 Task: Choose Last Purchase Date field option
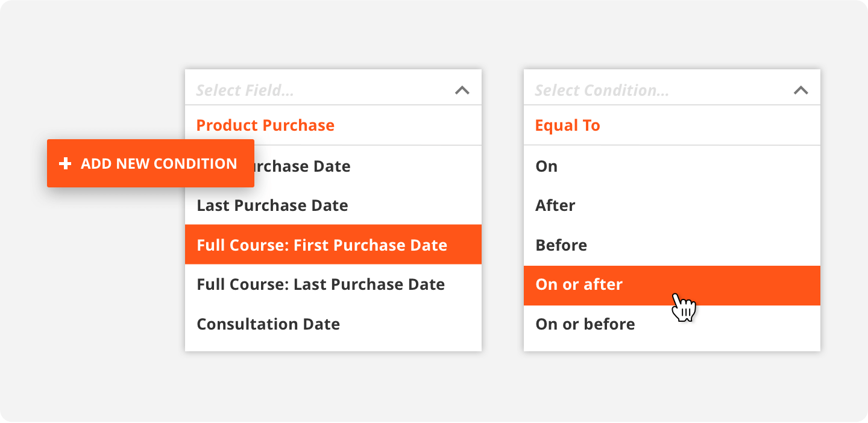pyautogui.click(x=272, y=205)
